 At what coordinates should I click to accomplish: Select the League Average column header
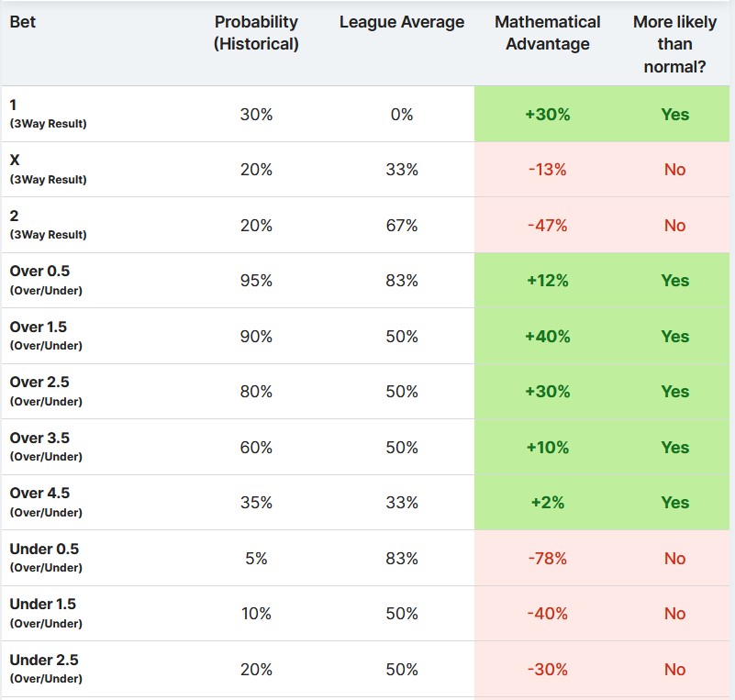[402, 22]
